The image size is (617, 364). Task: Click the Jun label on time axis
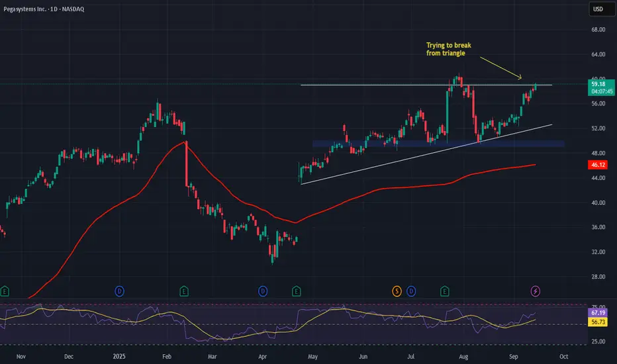click(363, 357)
